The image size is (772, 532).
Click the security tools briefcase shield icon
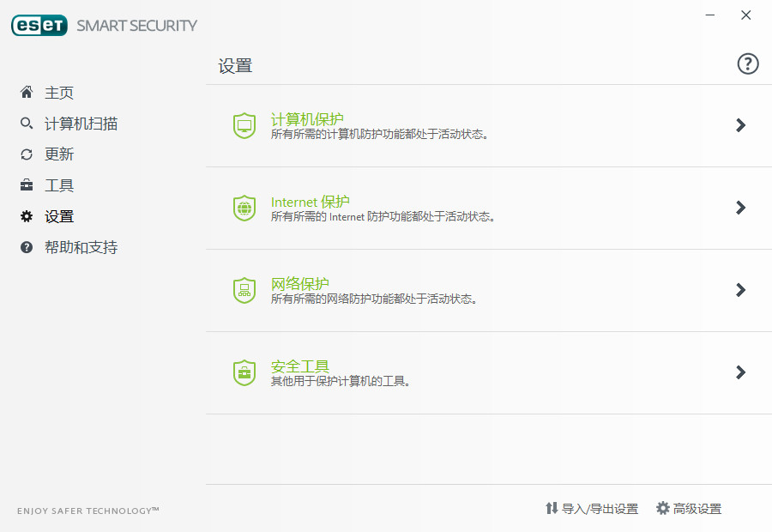tap(244, 372)
